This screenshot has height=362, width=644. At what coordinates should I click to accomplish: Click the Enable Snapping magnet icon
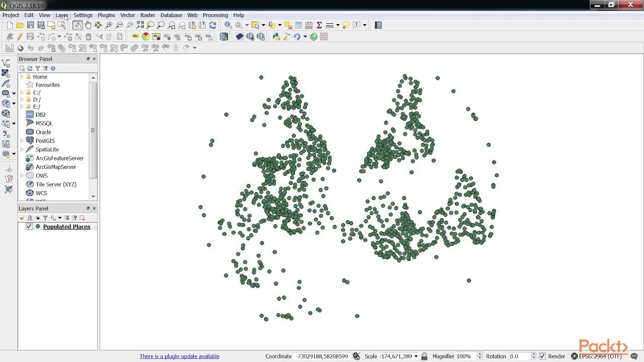pyautogui.click(x=20, y=48)
